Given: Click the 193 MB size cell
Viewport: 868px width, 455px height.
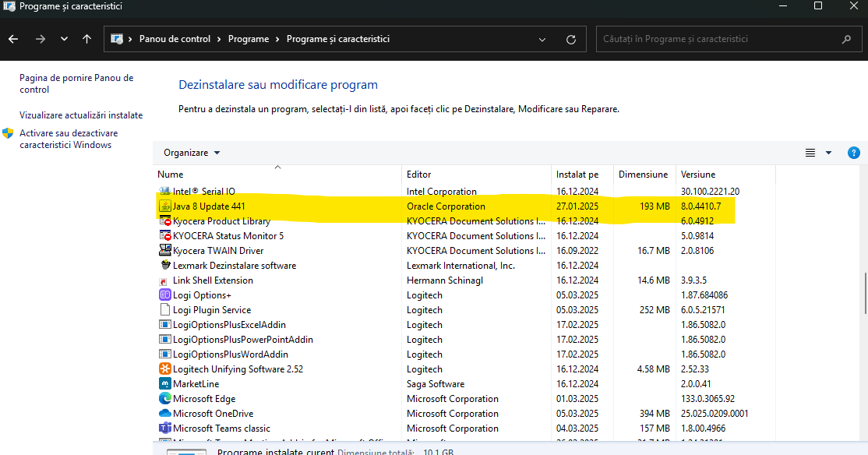Looking at the screenshot, I should pos(655,206).
